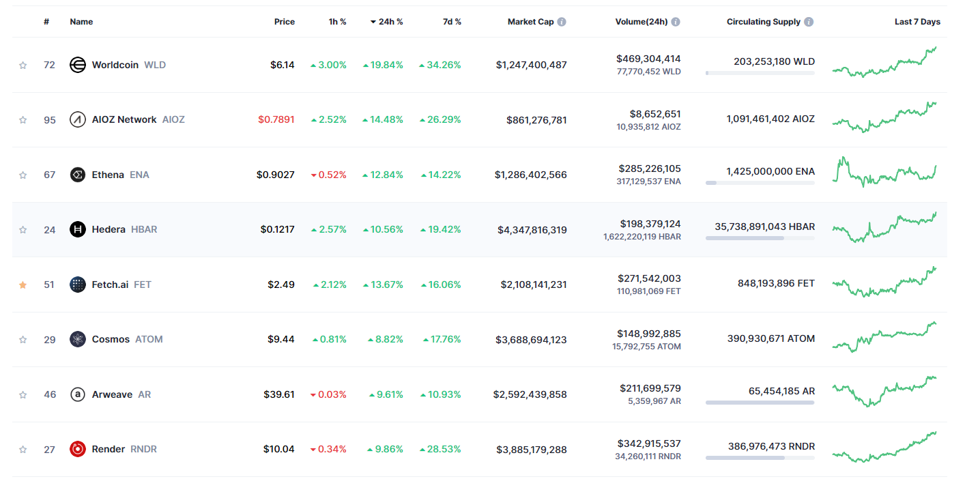Viewport: 980px width, 479px height.
Task: Open Ethena 7-day sparkline chart
Action: point(884,172)
